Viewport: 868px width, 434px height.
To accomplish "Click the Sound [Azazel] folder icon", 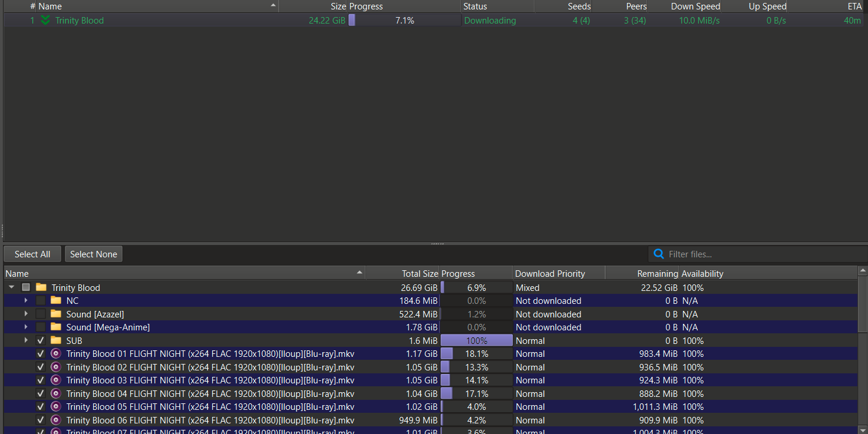I will (x=56, y=314).
